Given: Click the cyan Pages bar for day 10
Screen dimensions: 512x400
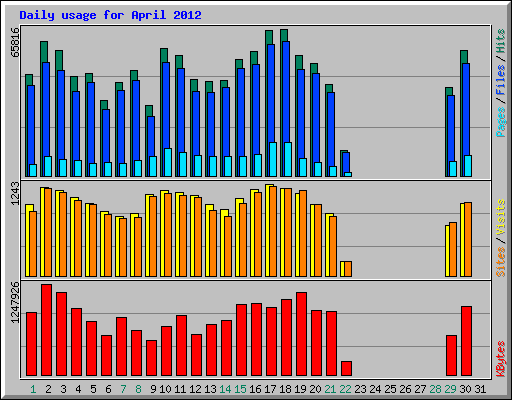Looking at the screenshot, I should tap(168, 162).
